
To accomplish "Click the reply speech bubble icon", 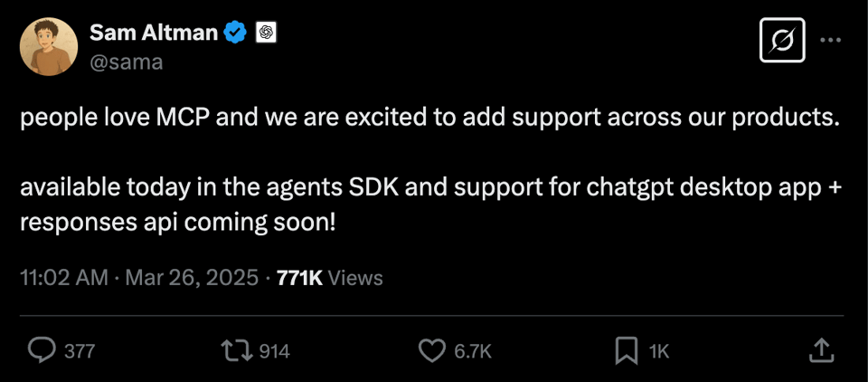I will (x=42, y=350).
